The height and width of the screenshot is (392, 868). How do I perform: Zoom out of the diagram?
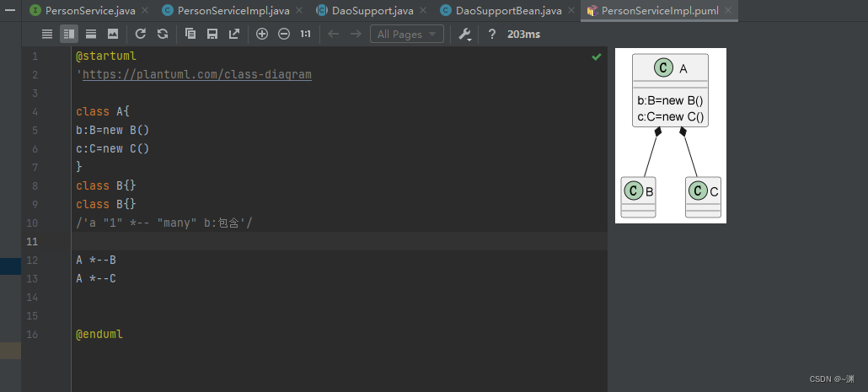284,35
